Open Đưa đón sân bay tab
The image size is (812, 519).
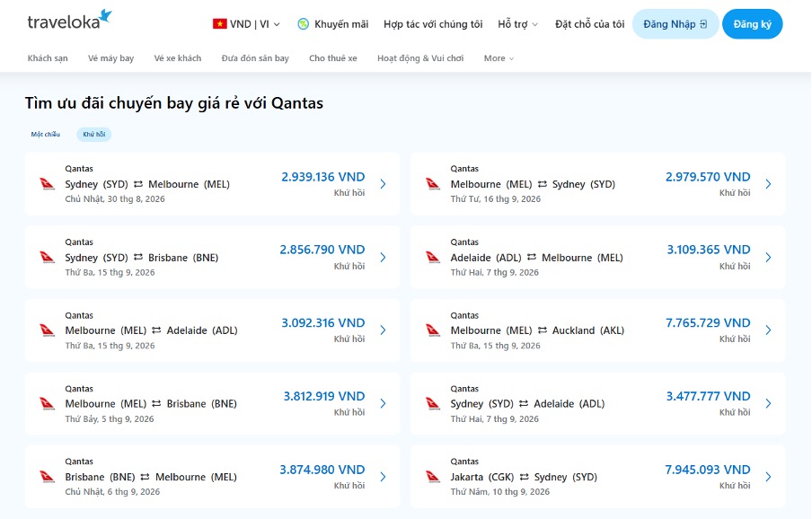click(255, 58)
